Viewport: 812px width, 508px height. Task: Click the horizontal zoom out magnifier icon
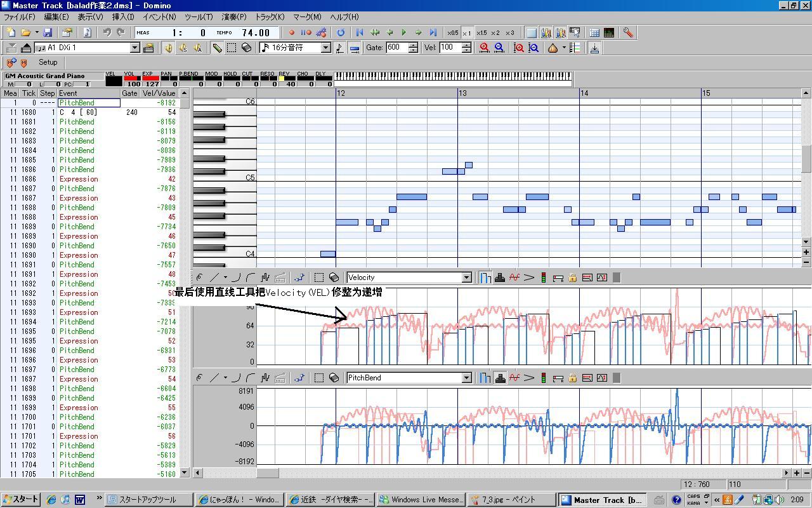pos(499,48)
